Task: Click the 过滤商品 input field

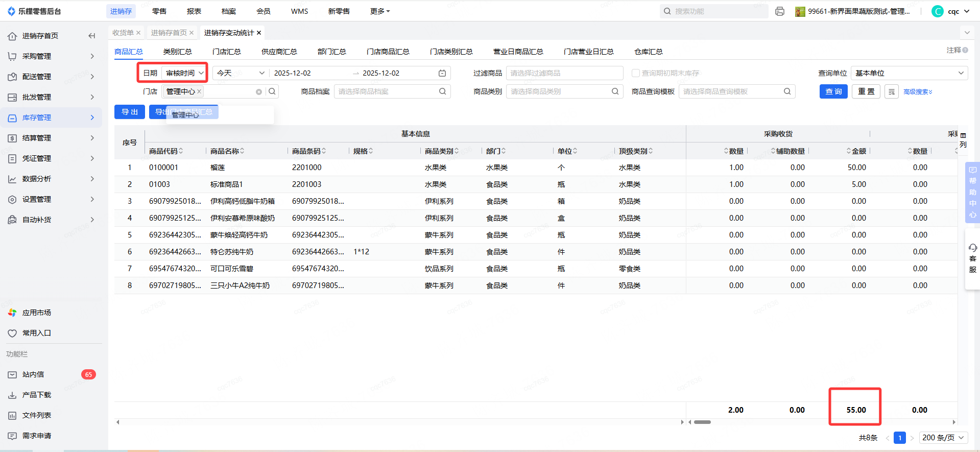Action: coord(564,73)
